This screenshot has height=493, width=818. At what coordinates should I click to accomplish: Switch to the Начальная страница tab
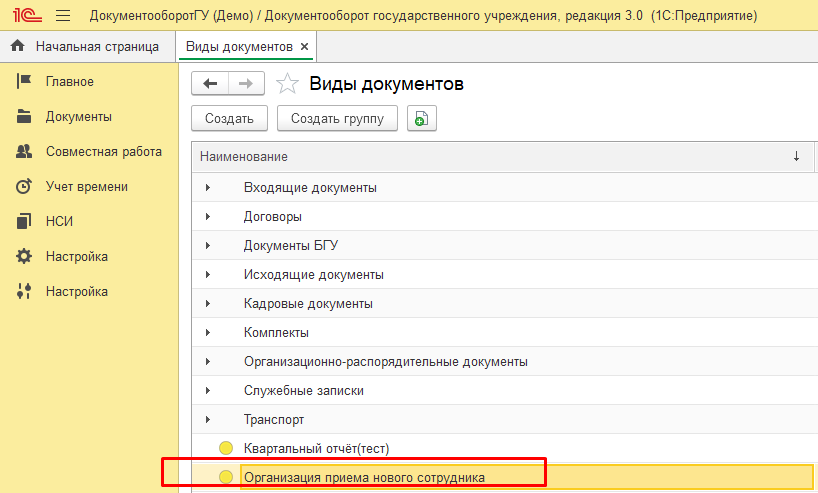(x=88, y=46)
